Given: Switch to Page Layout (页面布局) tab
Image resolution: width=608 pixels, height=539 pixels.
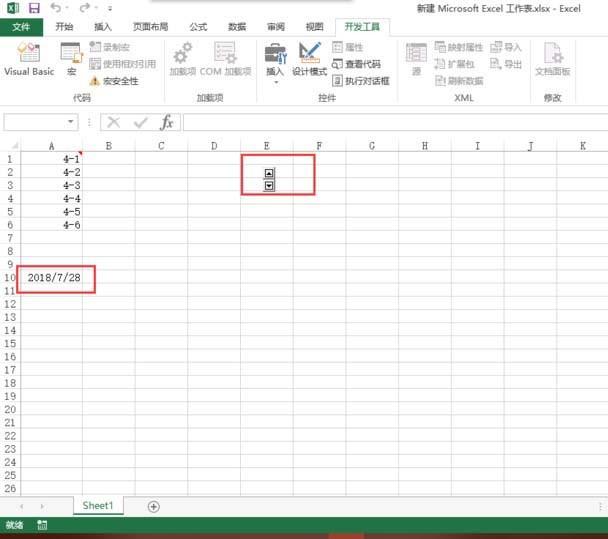Looking at the screenshot, I should pos(150,27).
